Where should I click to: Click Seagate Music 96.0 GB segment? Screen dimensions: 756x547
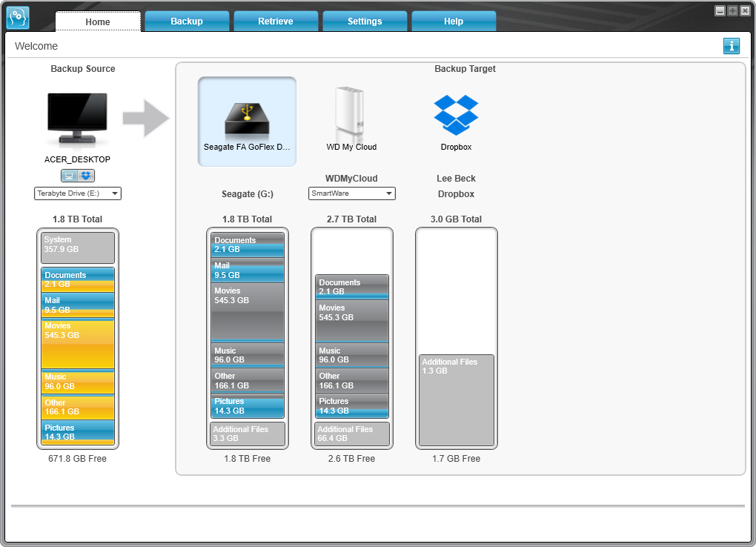(248, 355)
